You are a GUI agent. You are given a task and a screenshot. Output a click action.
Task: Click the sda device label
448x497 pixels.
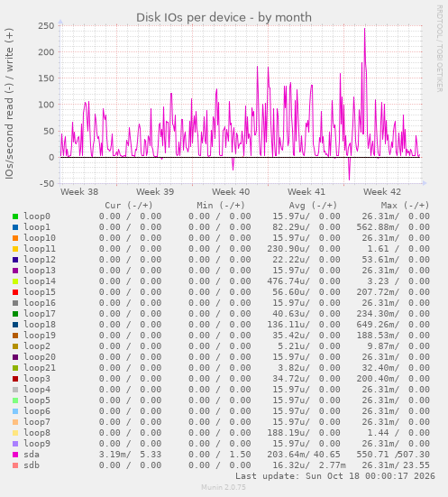[32, 455]
